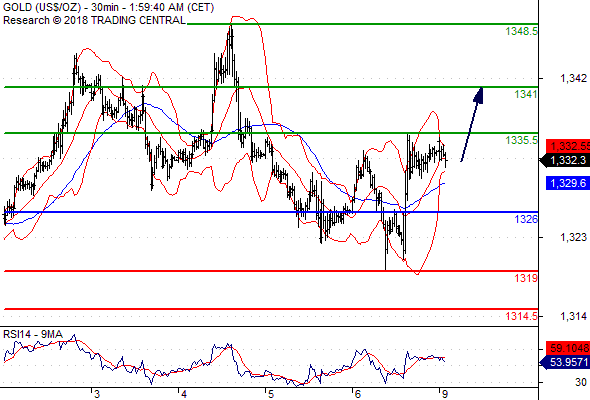Image resolution: width=590 pixels, height=400 pixels.
Task: Click the blue 1326 pivot label
Action: point(526,219)
